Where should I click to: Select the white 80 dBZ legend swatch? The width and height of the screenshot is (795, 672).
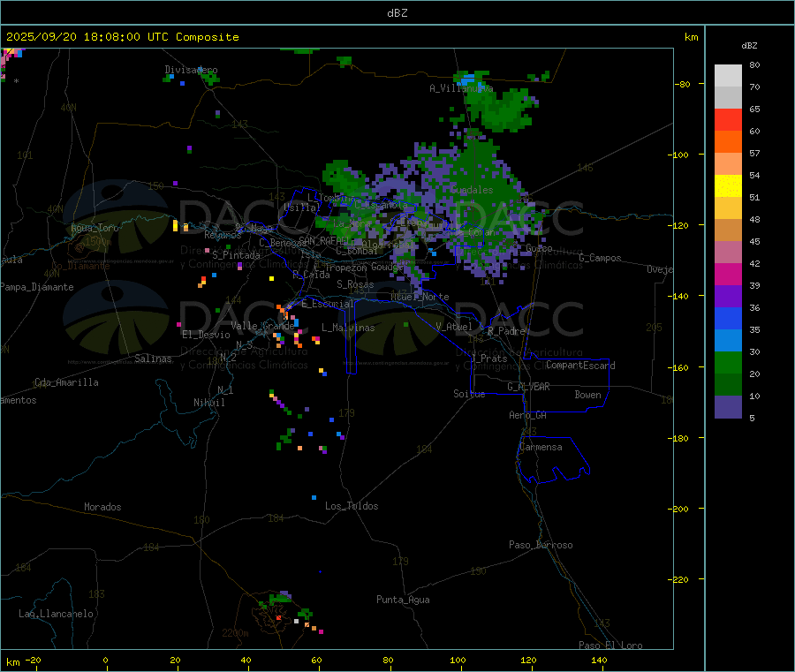point(728,76)
